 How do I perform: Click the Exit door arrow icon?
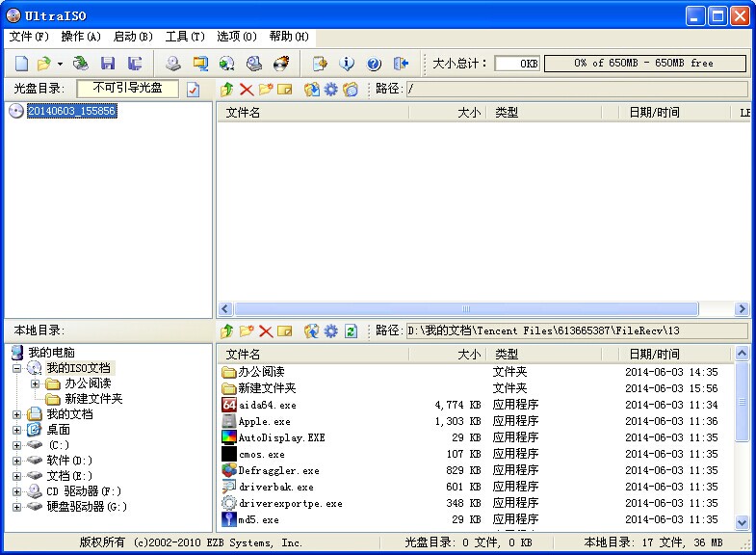tap(401, 64)
